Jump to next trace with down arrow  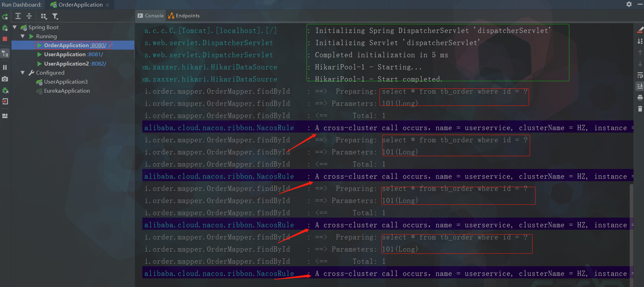640,64
